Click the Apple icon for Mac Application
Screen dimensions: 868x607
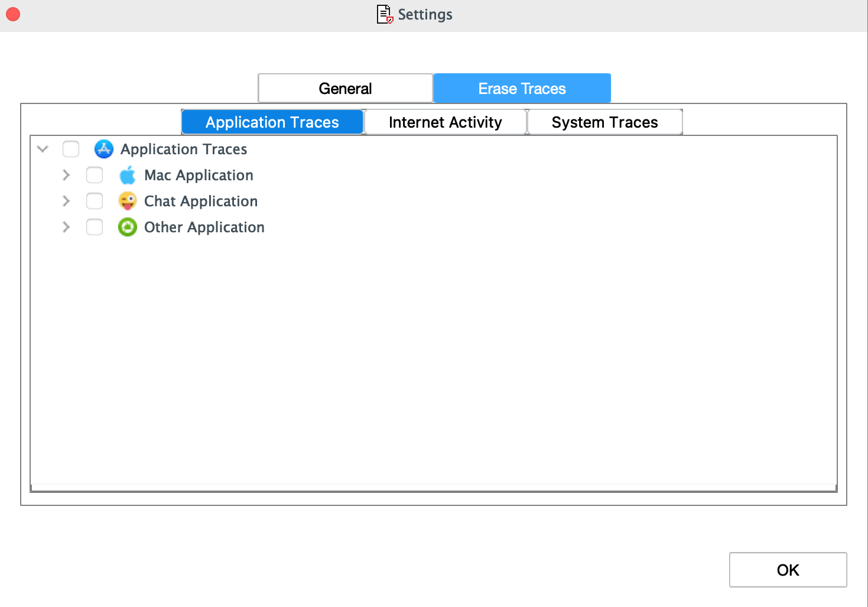pyautogui.click(x=128, y=175)
